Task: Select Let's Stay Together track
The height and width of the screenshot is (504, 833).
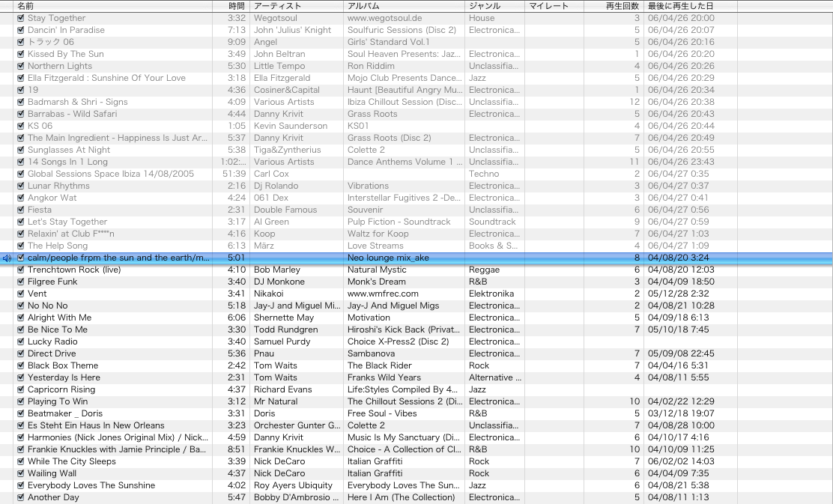Action: coord(67,222)
